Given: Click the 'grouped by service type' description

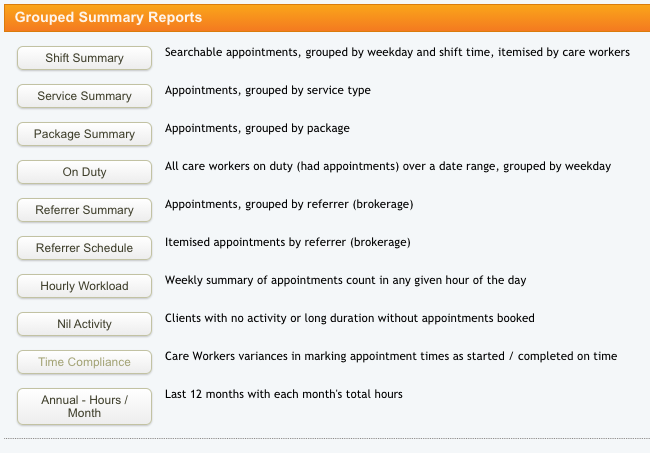Looking at the screenshot, I should (x=267, y=90).
